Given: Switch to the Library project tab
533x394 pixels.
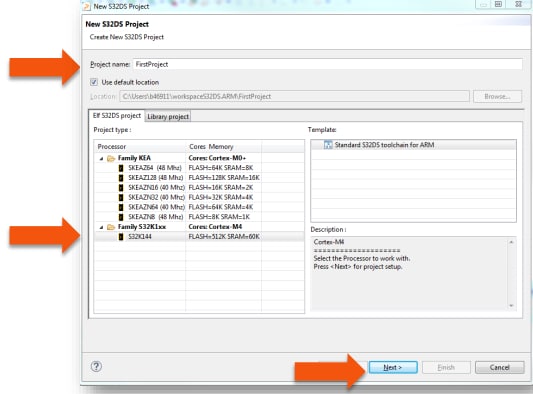Looking at the screenshot, I should point(168,117).
